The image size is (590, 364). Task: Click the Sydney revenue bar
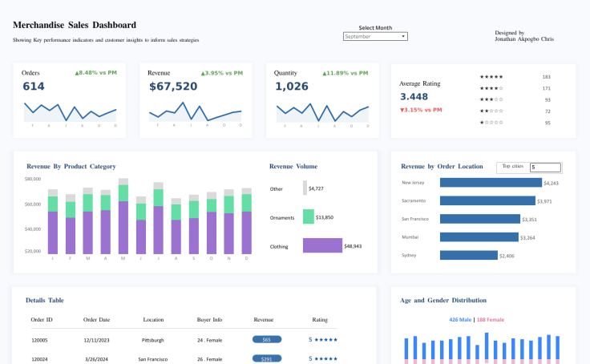(x=468, y=255)
